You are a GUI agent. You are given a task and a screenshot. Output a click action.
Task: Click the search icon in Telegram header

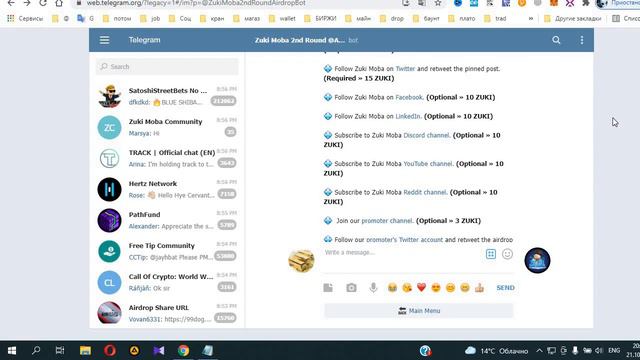click(x=556, y=40)
